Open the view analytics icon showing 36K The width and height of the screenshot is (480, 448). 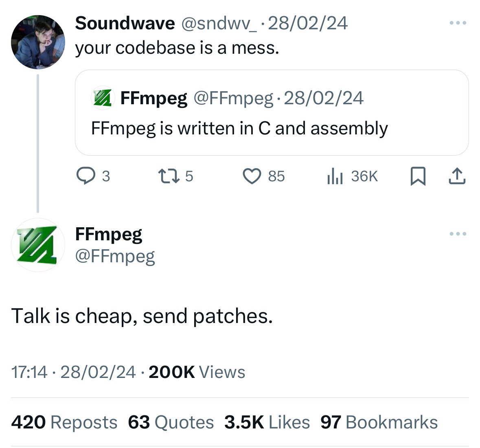[334, 176]
